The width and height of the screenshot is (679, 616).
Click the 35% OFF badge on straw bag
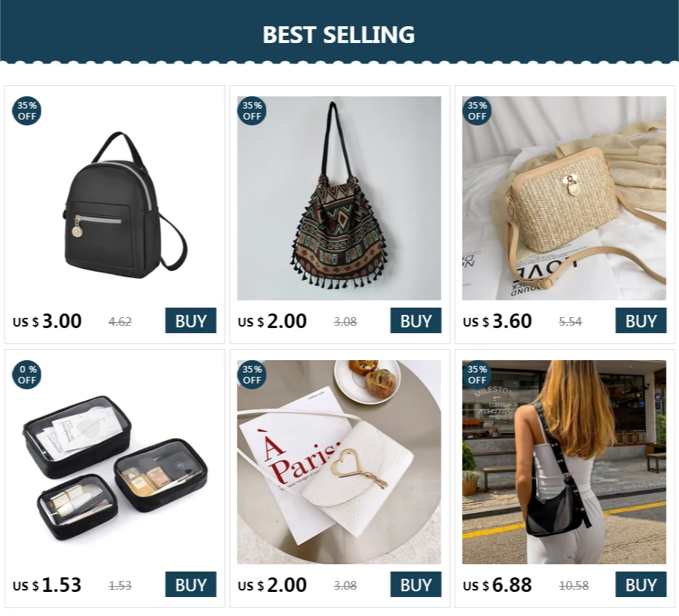477,111
